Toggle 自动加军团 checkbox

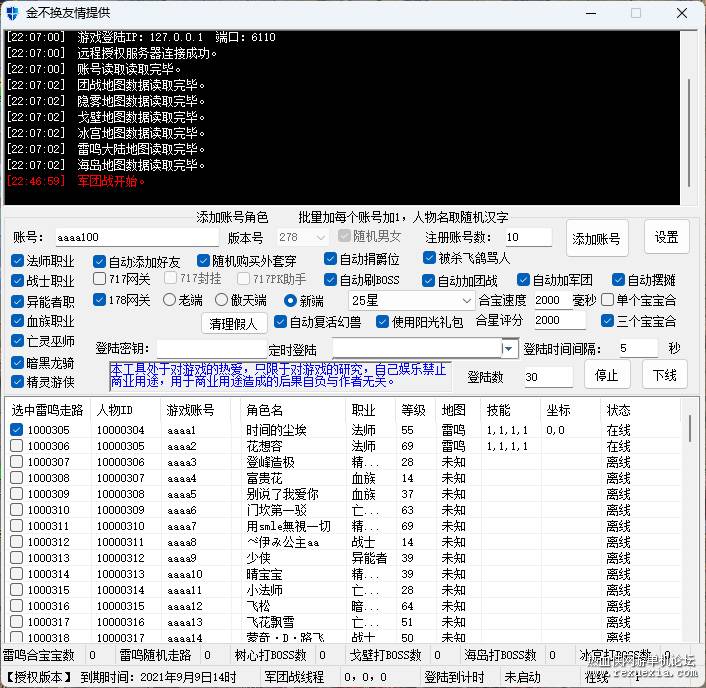click(x=523, y=280)
